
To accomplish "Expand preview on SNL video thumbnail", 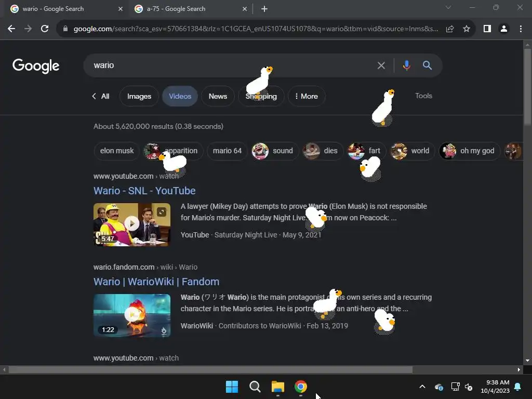I will click(162, 212).
